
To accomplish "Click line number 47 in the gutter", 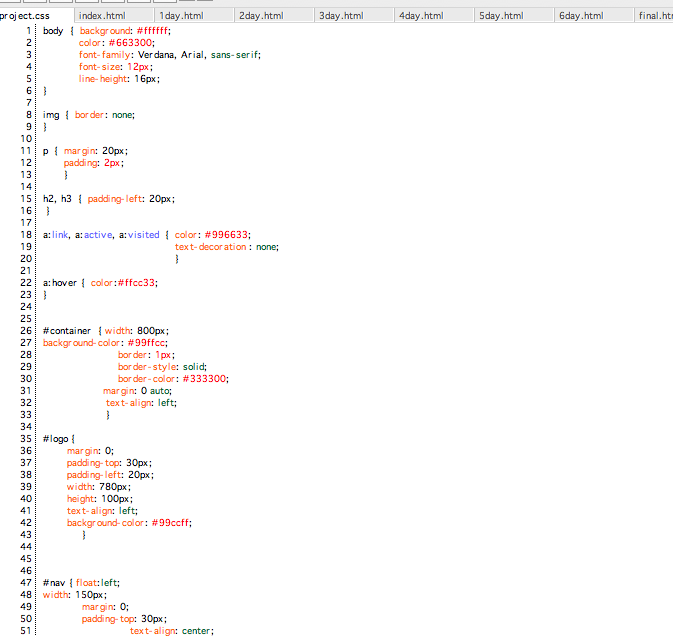I will click(x=26, y=583).
